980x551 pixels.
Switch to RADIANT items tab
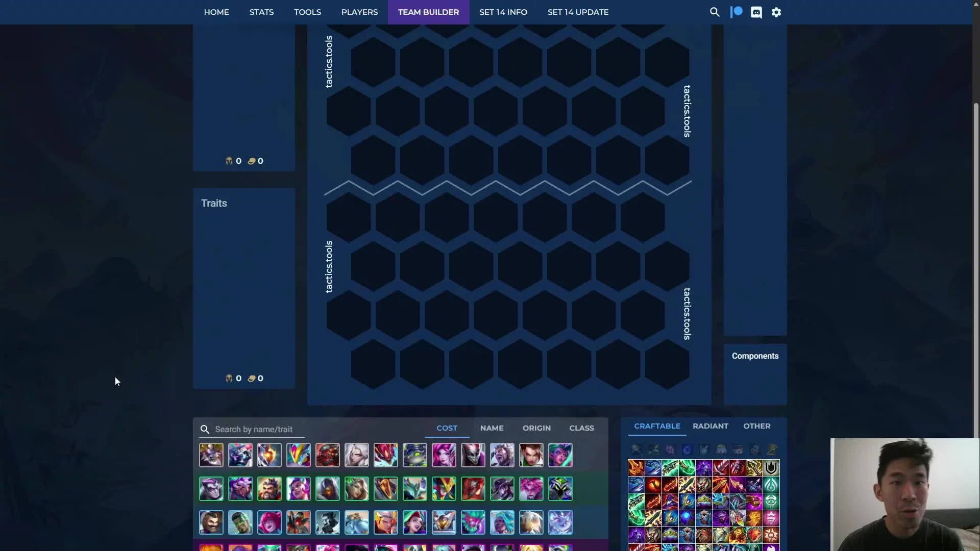tap(710, 426)
